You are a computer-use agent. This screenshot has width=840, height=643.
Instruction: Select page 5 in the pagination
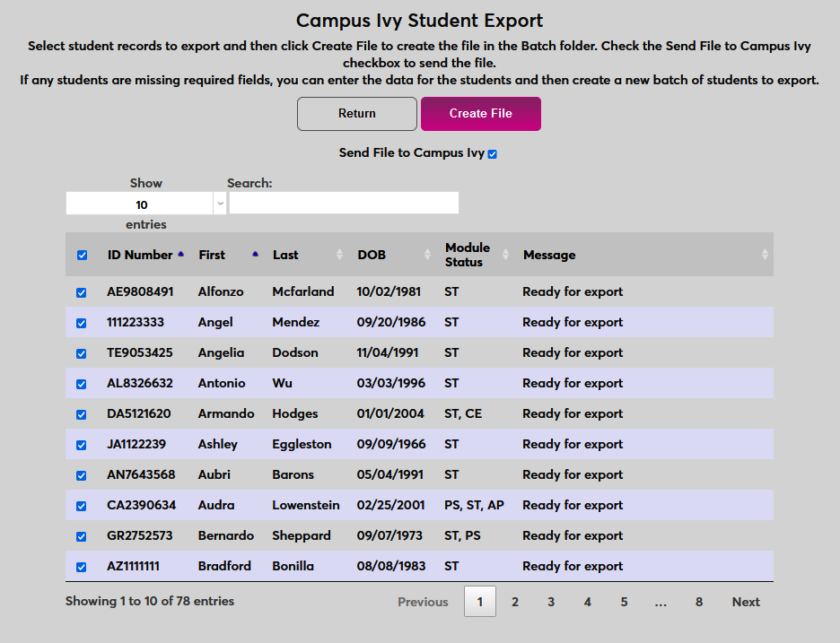(624, 601)
